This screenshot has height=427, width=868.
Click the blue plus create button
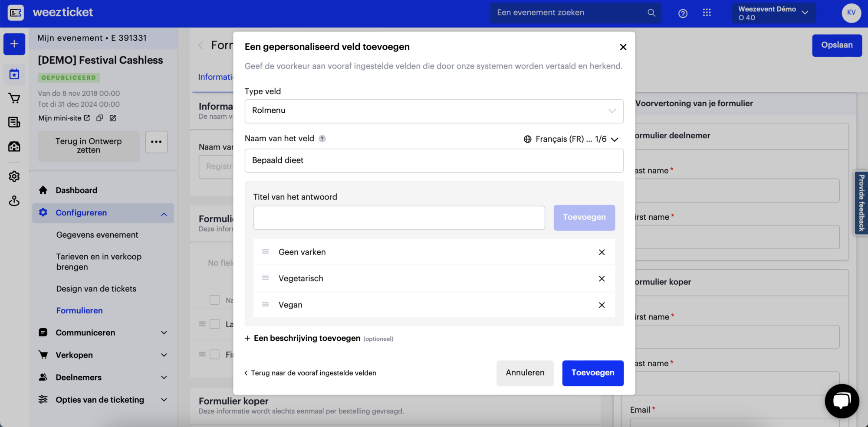click(x=14, y=44)
